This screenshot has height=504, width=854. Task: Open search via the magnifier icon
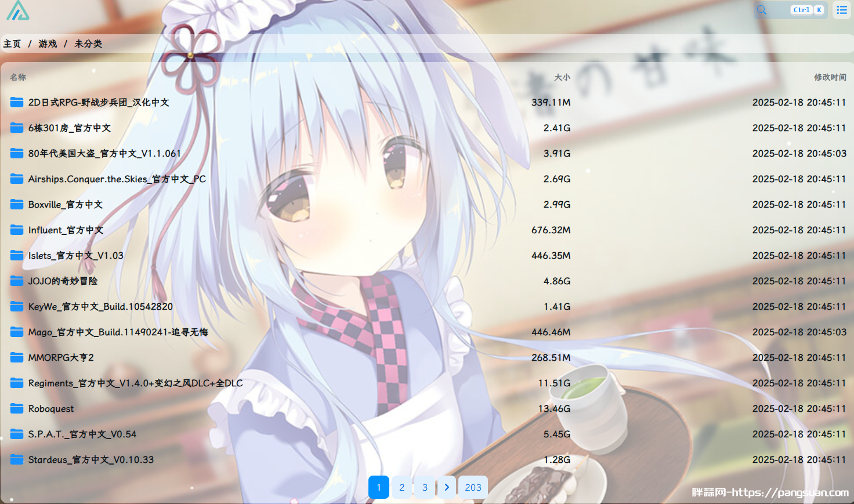[x=762, y=10]
